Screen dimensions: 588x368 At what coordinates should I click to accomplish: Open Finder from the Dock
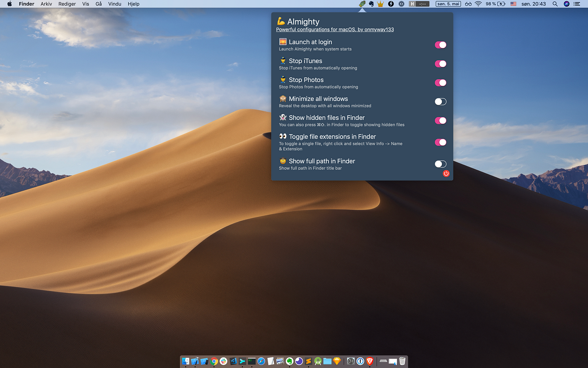[186, 361]
